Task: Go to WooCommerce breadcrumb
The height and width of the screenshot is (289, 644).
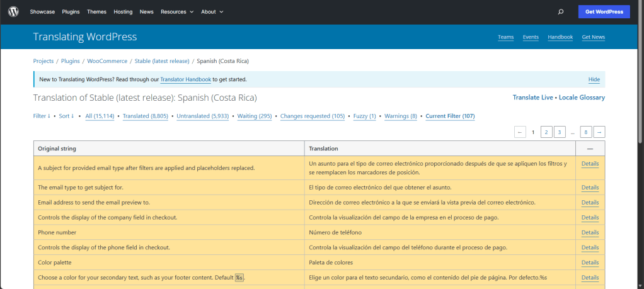Action: point(107,61)
